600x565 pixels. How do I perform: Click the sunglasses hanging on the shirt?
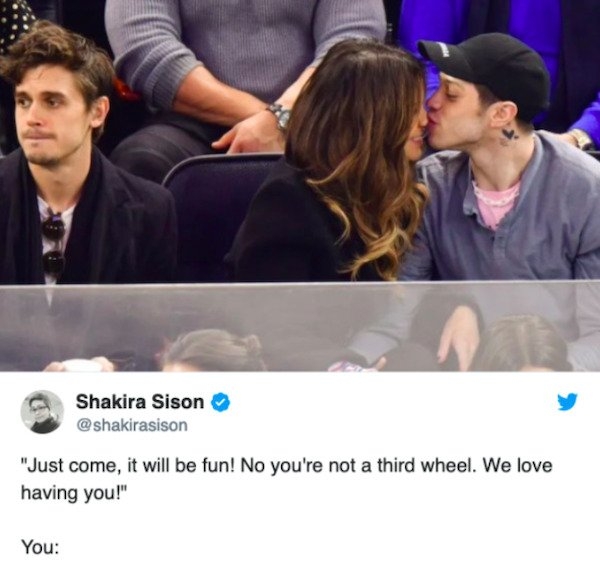(53, 245)
